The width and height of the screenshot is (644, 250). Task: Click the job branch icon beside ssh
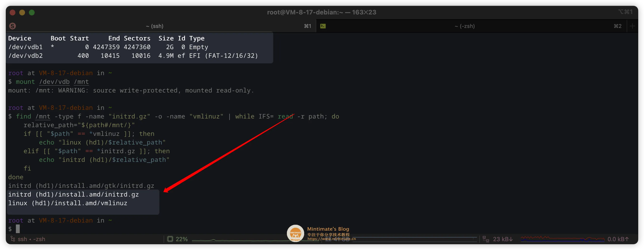13,239
